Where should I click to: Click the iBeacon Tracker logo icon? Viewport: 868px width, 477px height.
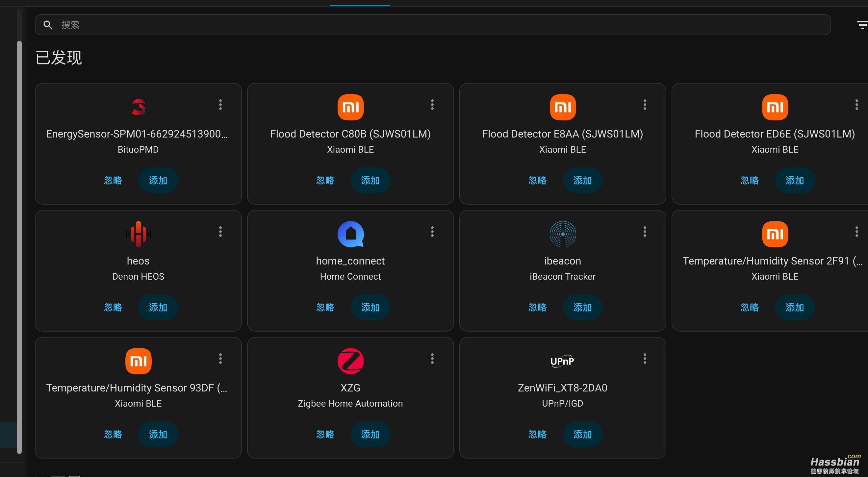click(x=562, y=234)
